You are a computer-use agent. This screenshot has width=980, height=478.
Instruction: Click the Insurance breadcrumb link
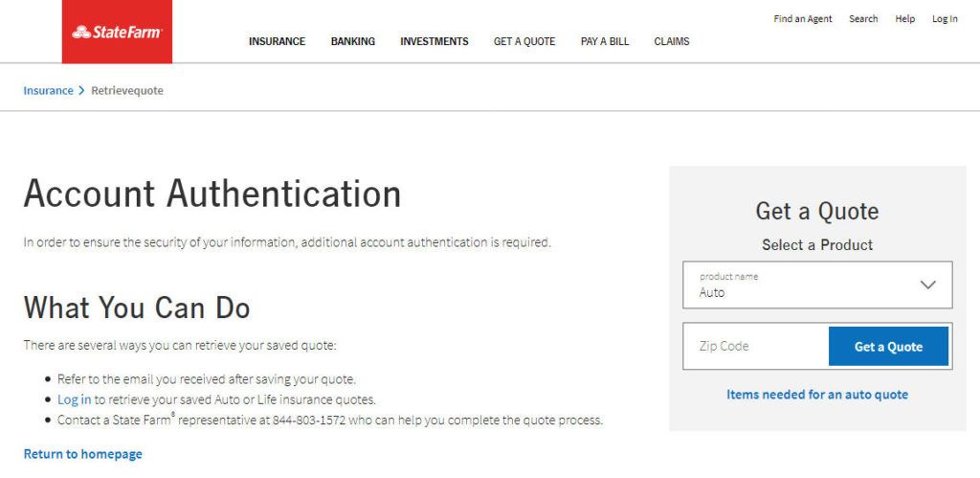click(x=48, y=91)
